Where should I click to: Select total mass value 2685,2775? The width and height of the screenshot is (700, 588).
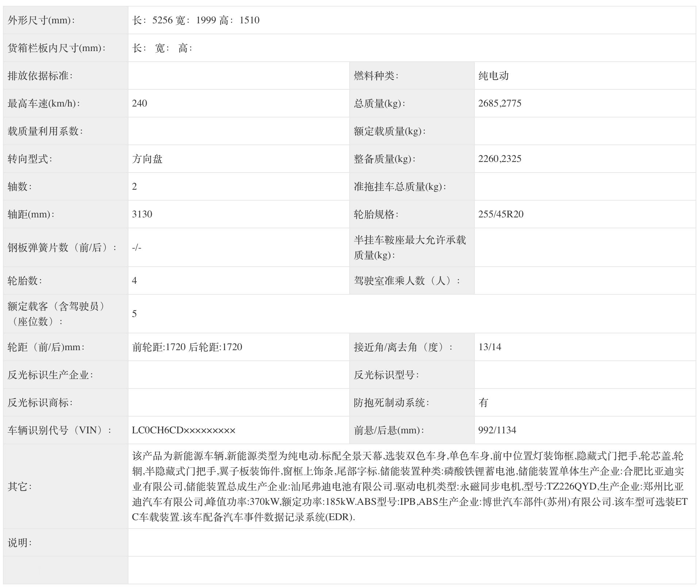pos(500,103)
